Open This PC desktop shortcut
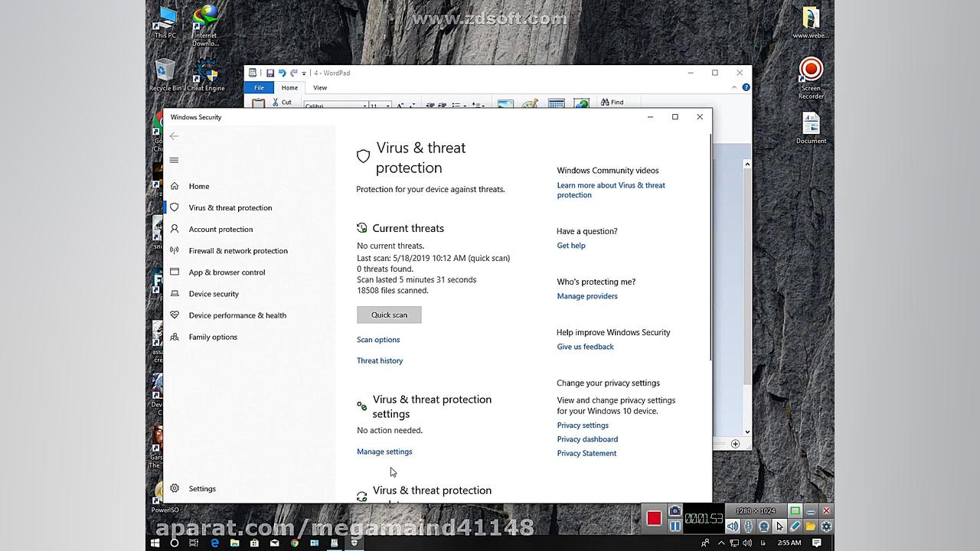Viewport: 980px width, 551px height. pyautogui.click(x=165, y=23)
